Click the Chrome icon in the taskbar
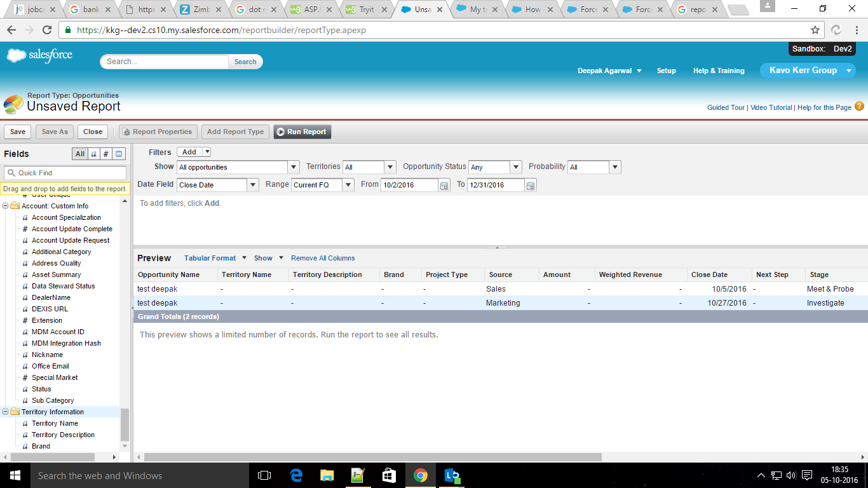Image resolution: width=868 pixels, height=488 pixels. (x=420, y=475)
